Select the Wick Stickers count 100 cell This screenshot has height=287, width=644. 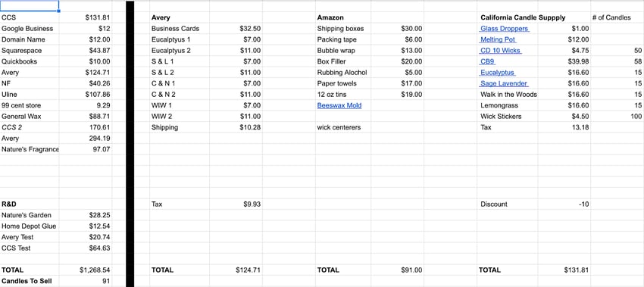point(617,117)
